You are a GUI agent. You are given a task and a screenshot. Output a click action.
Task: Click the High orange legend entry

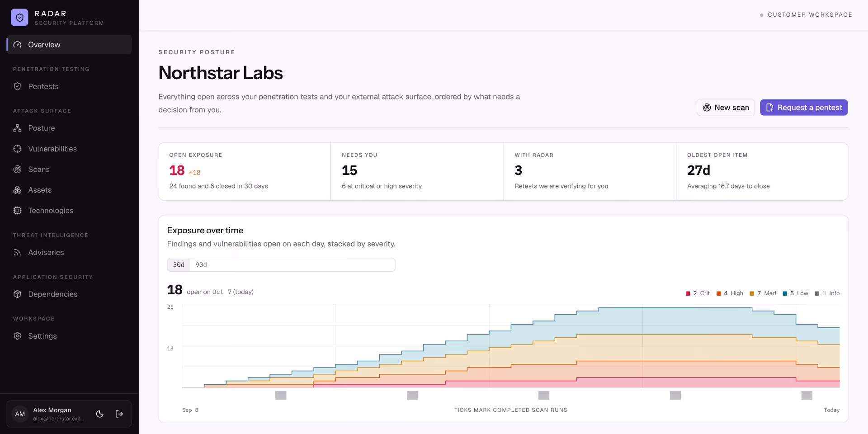[730, 293]
